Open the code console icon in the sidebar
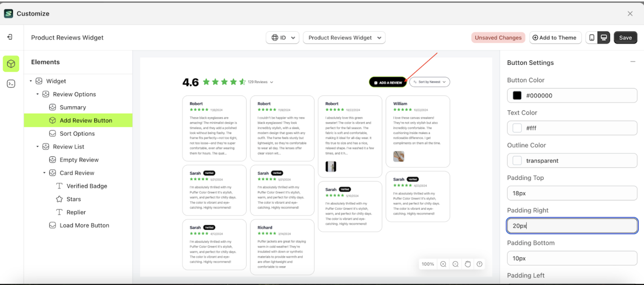 tap(11, 84)
